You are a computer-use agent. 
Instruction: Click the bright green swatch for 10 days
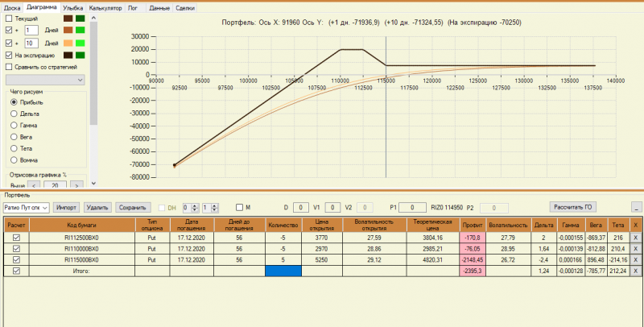click(x=80, y=43)
